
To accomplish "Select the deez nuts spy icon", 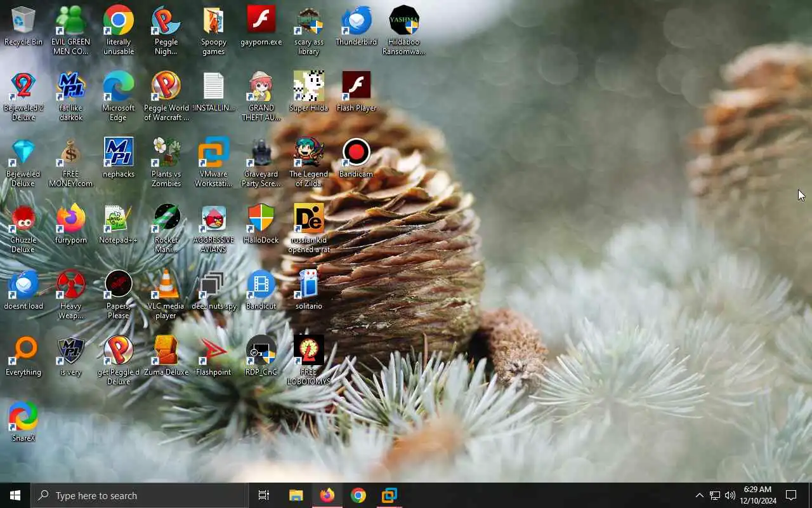I will tap(214, 291).
